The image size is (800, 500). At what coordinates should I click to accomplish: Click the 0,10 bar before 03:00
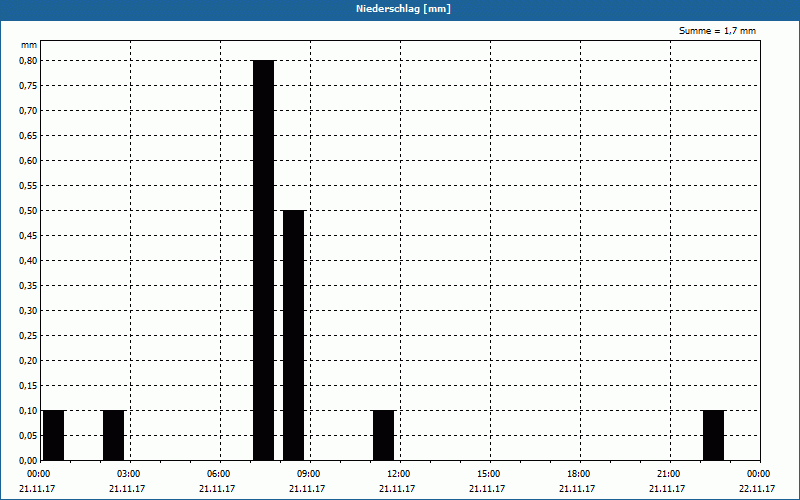click(114, 435)
